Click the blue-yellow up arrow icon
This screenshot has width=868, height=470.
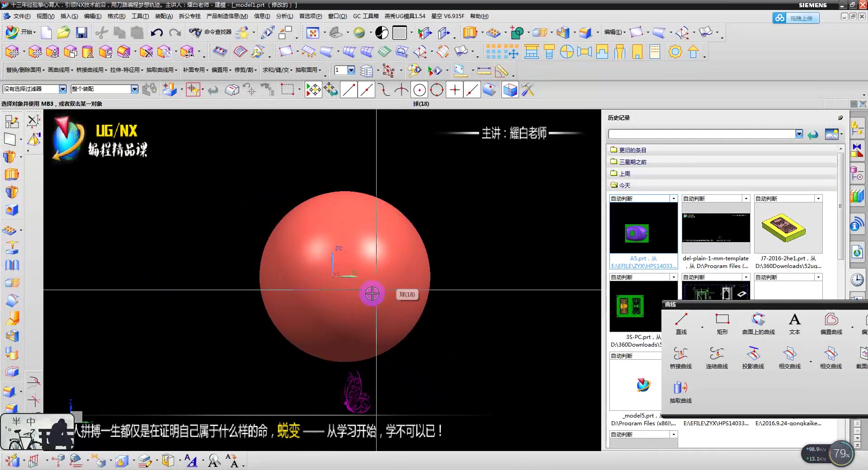pos(693,52)
